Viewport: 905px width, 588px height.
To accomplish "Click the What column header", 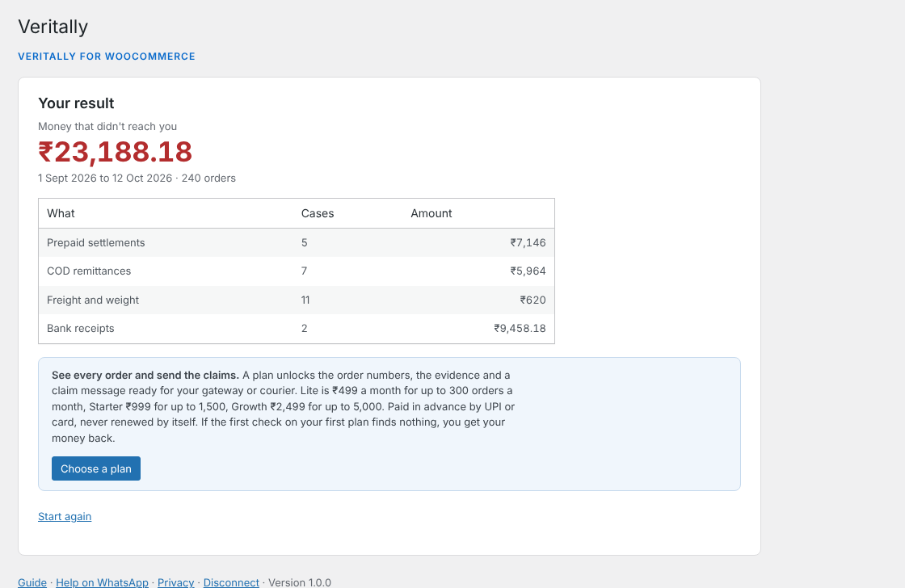I will click(61, 213).
